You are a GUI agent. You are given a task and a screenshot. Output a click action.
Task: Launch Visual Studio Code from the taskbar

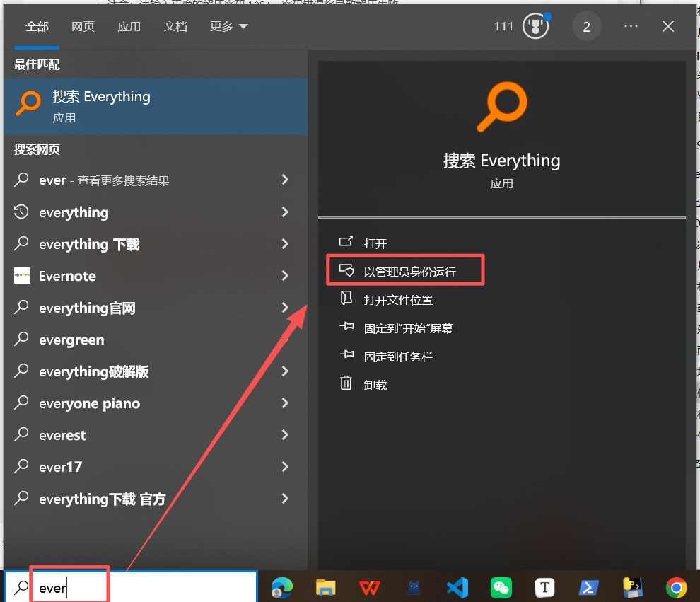click(457, 588)
